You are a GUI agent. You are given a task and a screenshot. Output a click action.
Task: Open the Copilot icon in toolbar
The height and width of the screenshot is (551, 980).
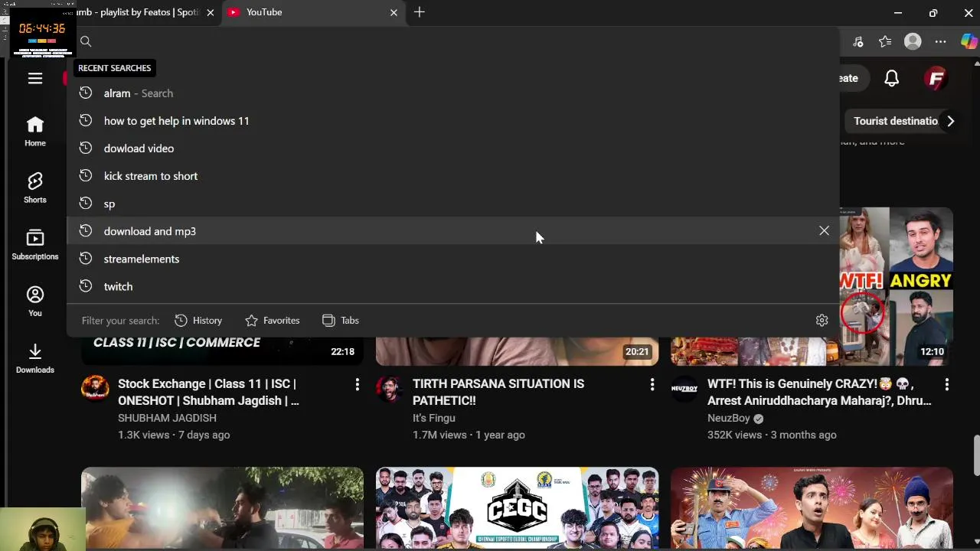pyautogui.click(x=969, y=41)
